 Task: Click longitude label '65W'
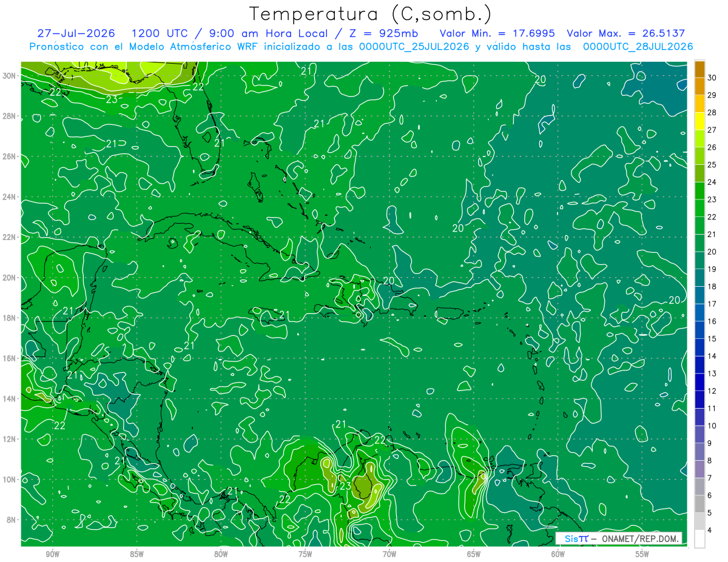pos(474,553)
